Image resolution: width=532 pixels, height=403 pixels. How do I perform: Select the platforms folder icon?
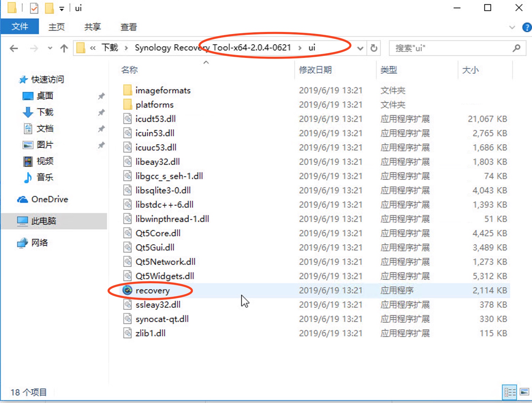pos(127,104)
